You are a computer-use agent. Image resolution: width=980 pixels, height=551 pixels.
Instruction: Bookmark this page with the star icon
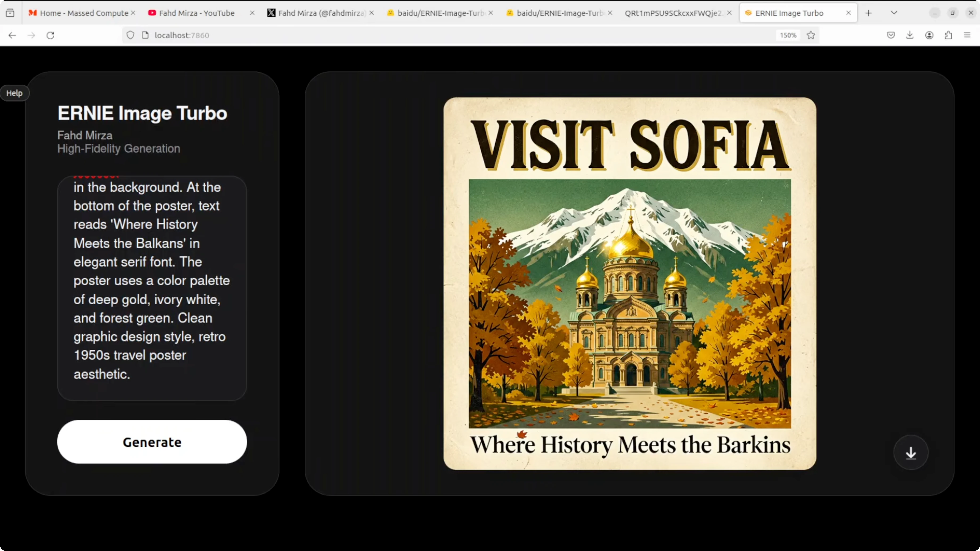[x=811, y=35]
